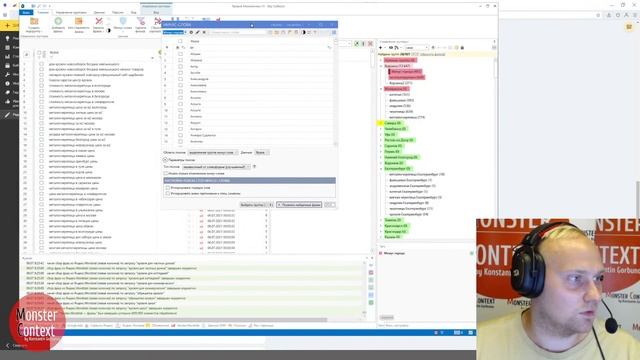Collapse the Екатеринбург (0) group
The height and width of the screenshot is (360, 640).
381,169
